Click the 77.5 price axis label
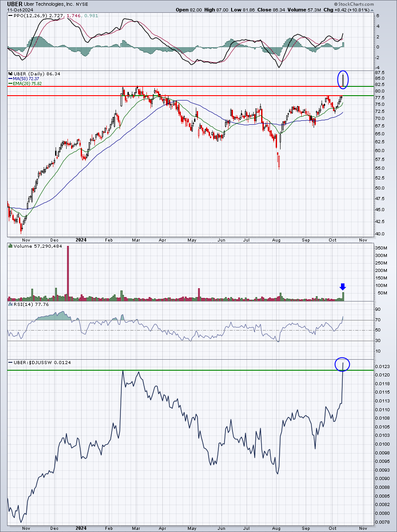The image size is (397, 532). pos(380,97)
